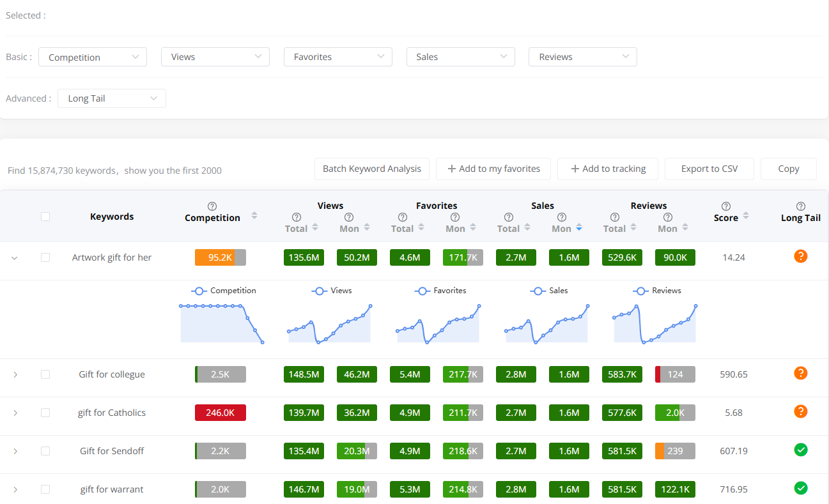Image resolution: width=829 pixels, height=504 pixels.
Task: Check the gift for Catholics row
Action: (45, 413)
